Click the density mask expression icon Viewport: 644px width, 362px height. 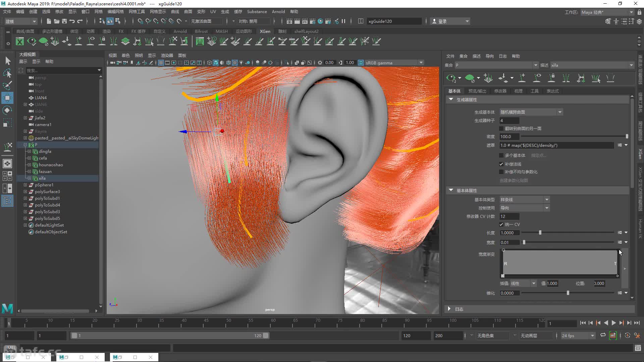coord(620,145)
